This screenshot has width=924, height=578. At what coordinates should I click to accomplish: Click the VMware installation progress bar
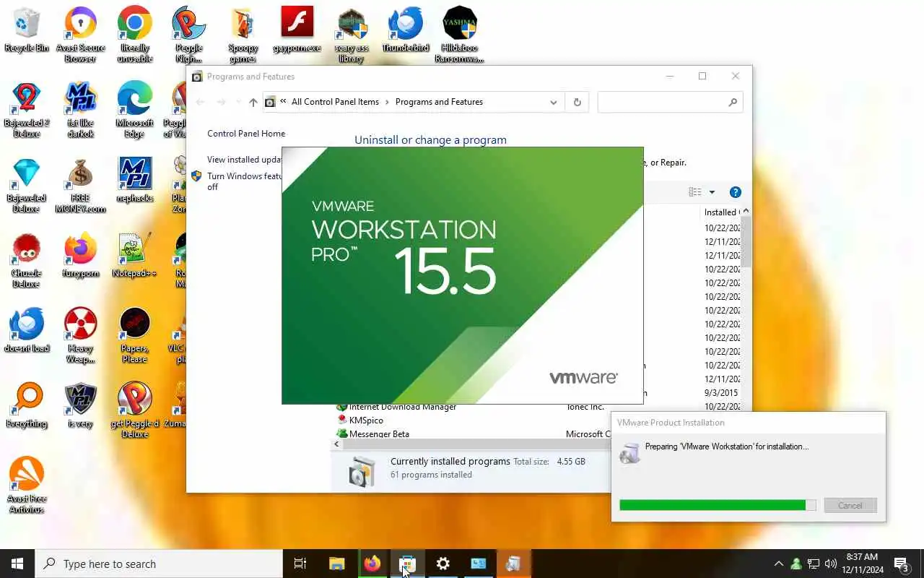pyautogui.click(x=718, y=506)
